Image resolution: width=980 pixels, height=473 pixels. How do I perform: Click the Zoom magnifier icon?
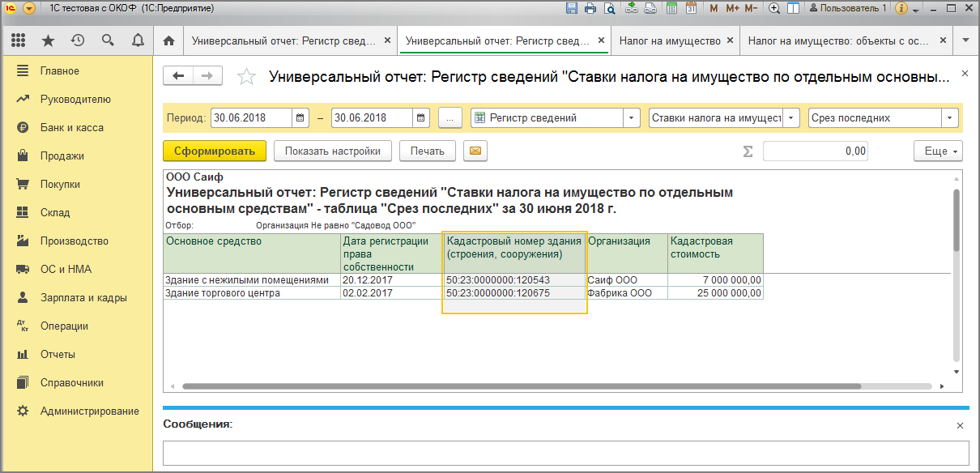(x=774, y=8)
